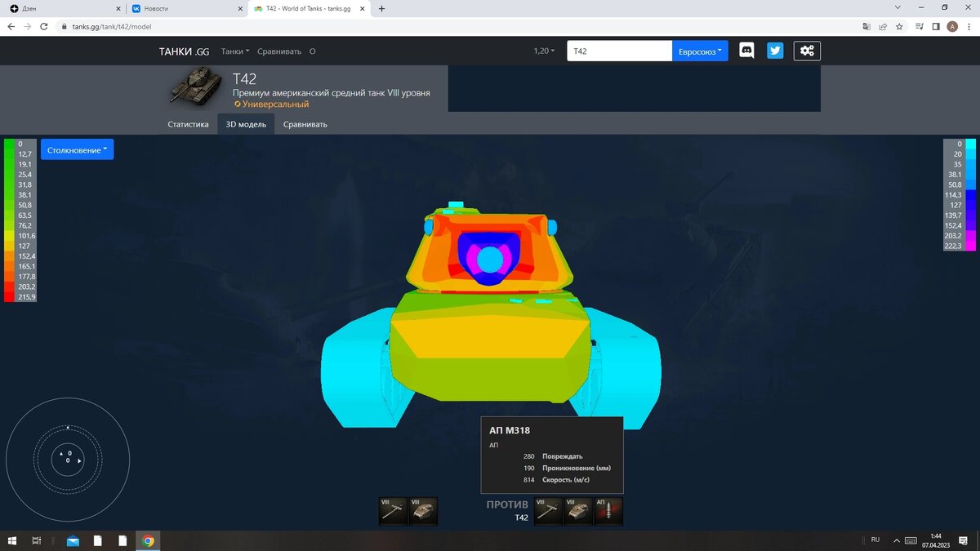Image resolution: width=980 pixels, height=551 pixels.
Task: Select the own tank turret module icon
Action: tap(423, 511)
